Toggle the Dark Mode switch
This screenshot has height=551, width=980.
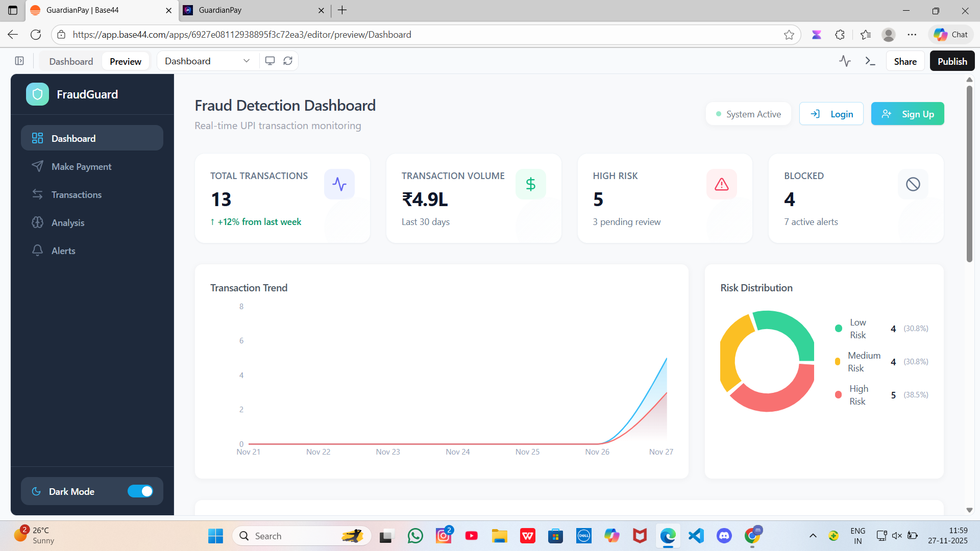pyautogui.click(x=141, y=491)
